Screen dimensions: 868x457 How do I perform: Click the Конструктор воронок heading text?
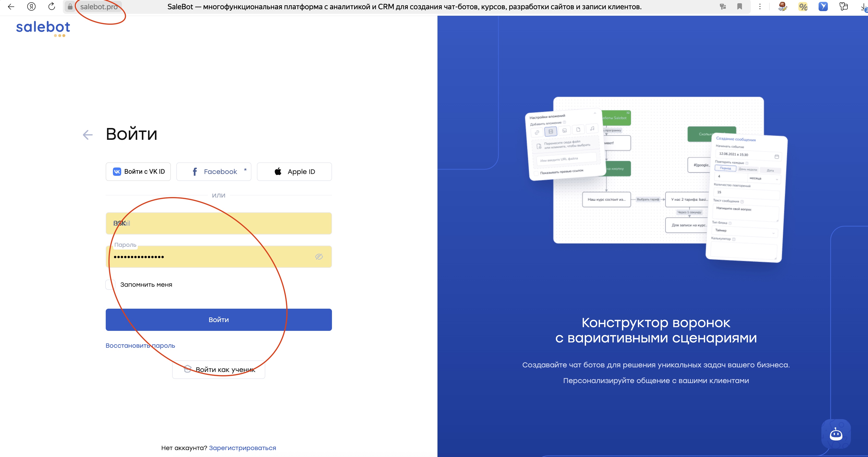tap(656, 330)
